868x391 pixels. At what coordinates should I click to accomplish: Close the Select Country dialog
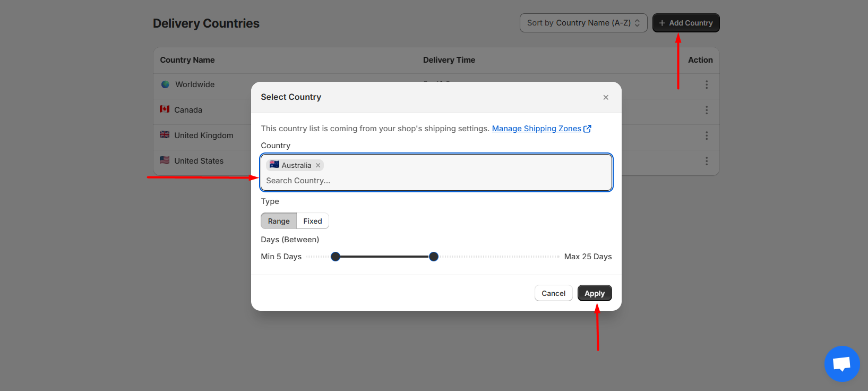[x=605, y=97]
